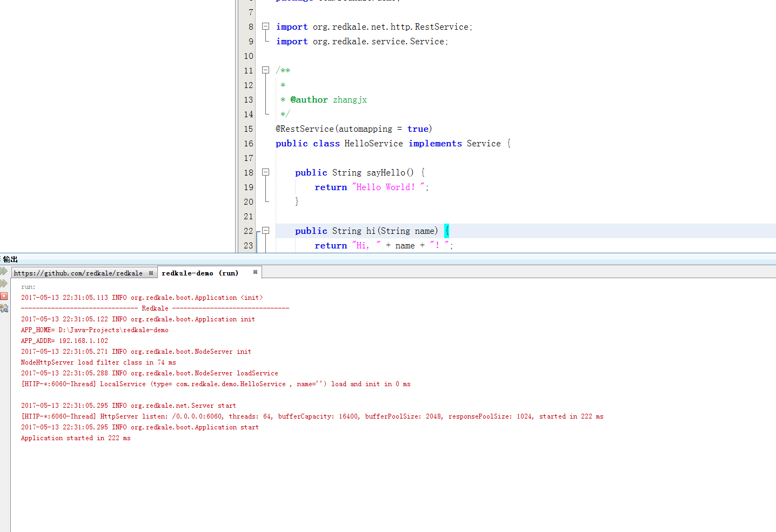Switch to the github.com/redkale/redkale output tab

click(x=78, y=273)
